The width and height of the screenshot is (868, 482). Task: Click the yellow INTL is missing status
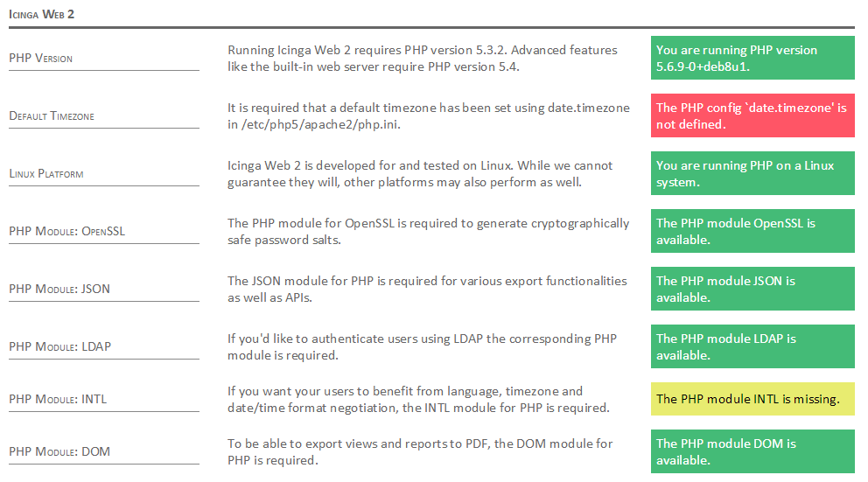pos(752,400)
